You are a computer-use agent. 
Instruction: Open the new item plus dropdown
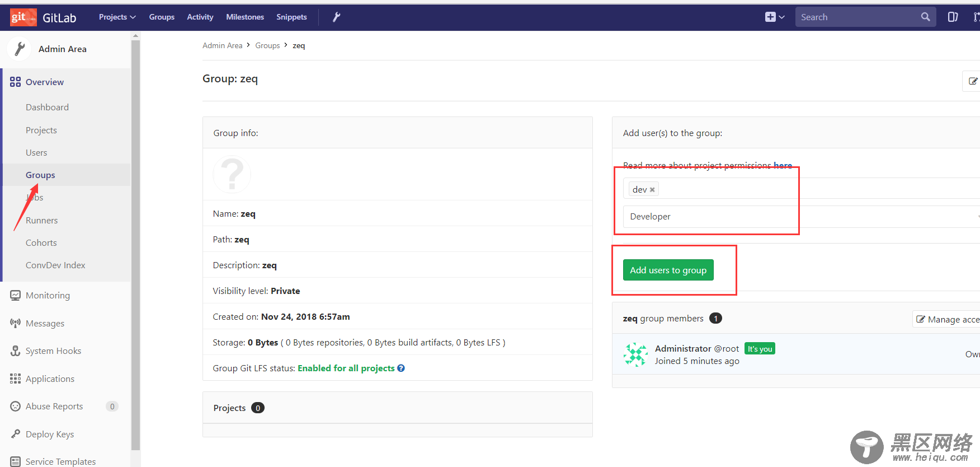[x=775, y=17]
